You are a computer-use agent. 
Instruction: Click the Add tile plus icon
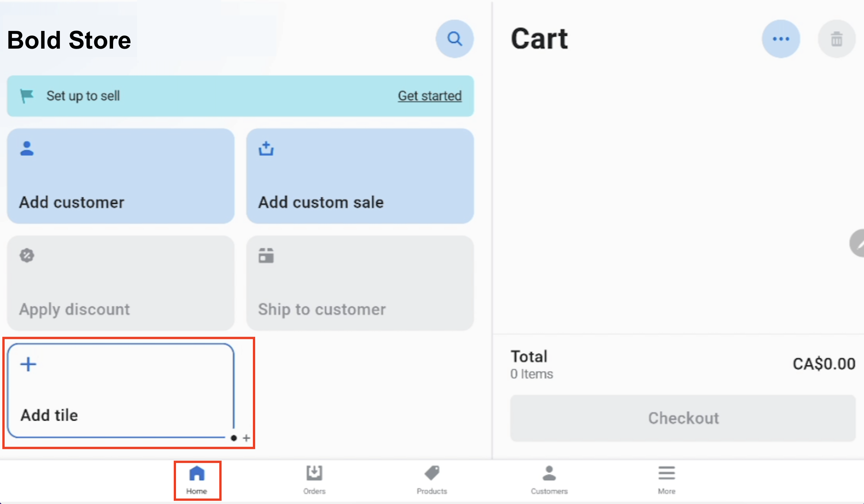[28, 364]
